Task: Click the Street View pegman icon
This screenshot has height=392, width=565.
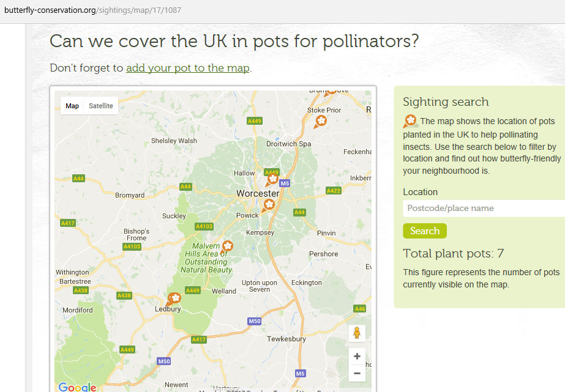Action: click(357, 333)
